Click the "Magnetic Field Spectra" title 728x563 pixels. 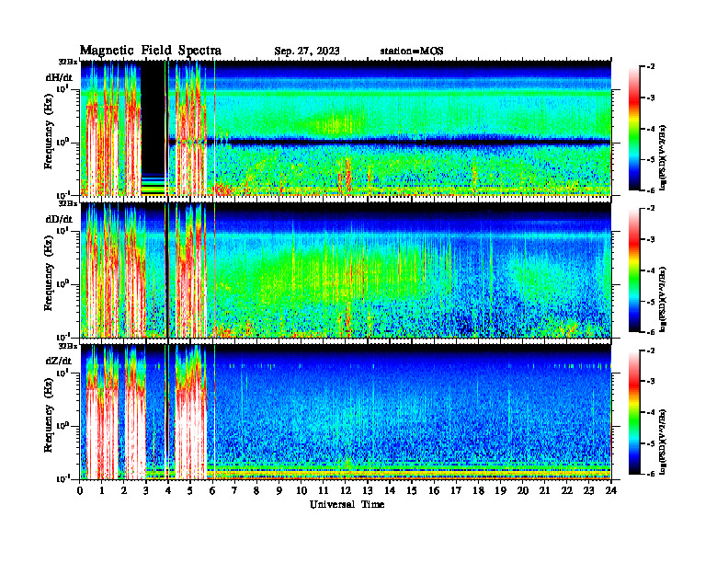[151, 51]
